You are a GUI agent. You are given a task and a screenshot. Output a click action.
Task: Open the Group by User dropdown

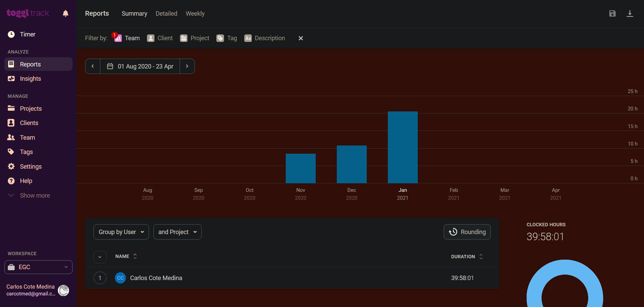[x=121, y=232]
